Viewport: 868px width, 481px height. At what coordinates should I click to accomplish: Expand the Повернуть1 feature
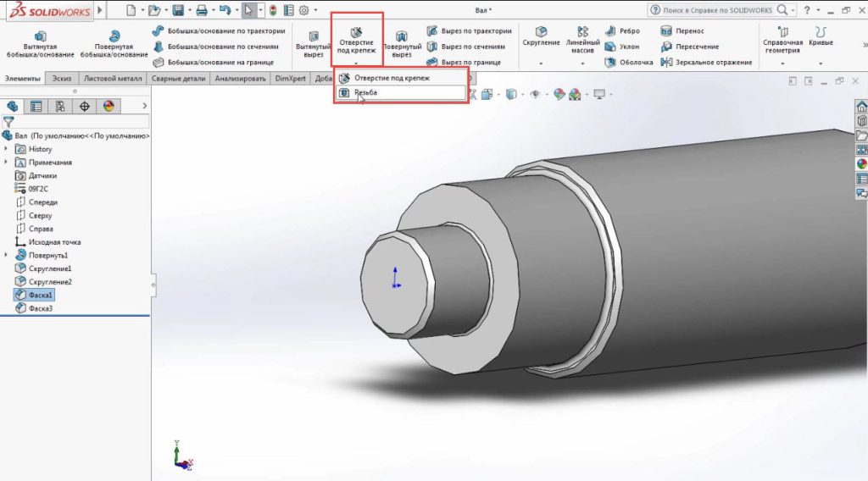6,255
